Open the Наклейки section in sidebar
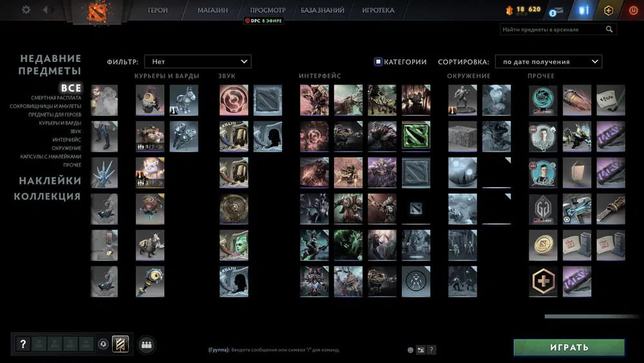The width and height of the screenshot is (644, 363). tap(50, 181)
